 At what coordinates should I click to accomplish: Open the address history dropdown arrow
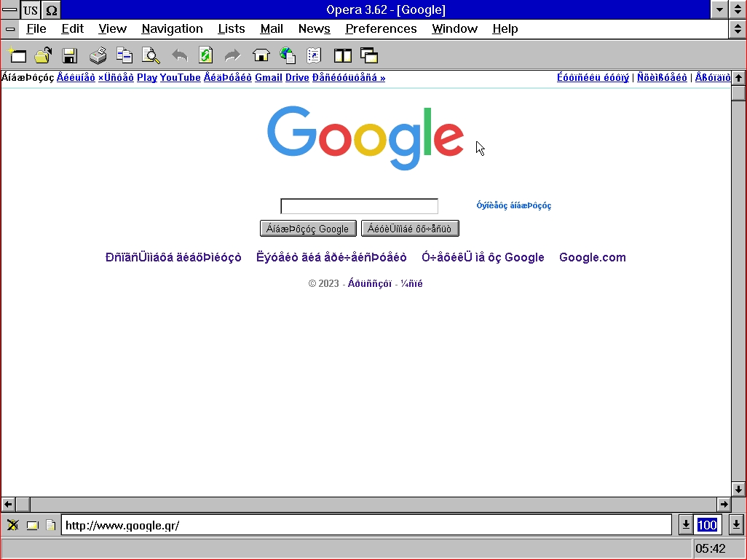[686, 525]
